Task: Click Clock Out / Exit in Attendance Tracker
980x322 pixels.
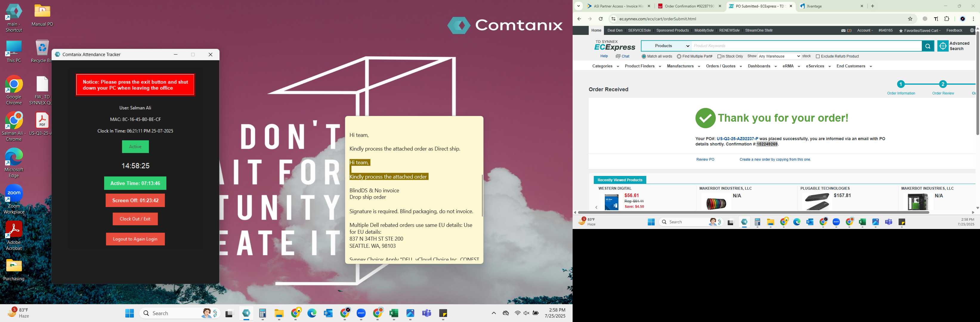Action: tap(135, 219)
